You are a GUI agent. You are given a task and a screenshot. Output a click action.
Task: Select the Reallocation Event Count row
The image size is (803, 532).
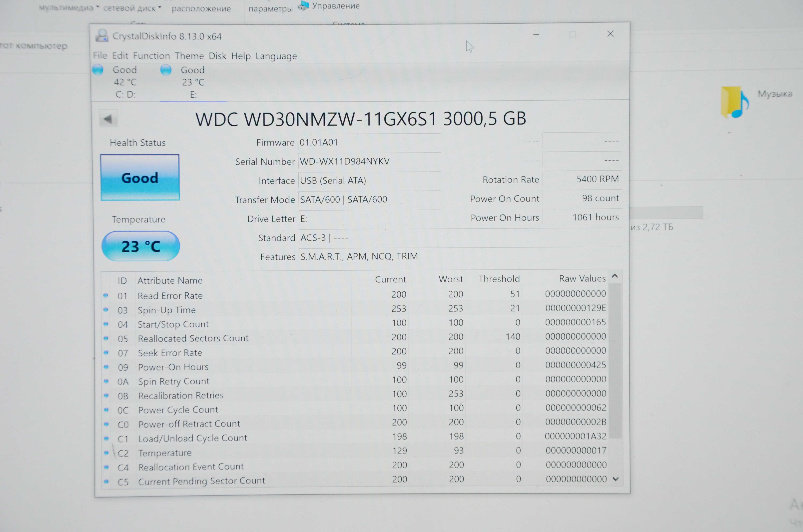(355, 466)
